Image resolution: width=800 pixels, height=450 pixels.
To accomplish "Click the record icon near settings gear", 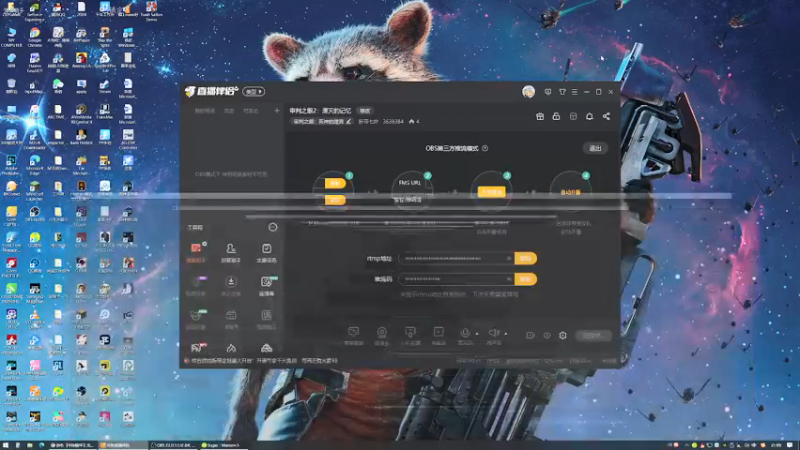I will click(x=531, y=335).
